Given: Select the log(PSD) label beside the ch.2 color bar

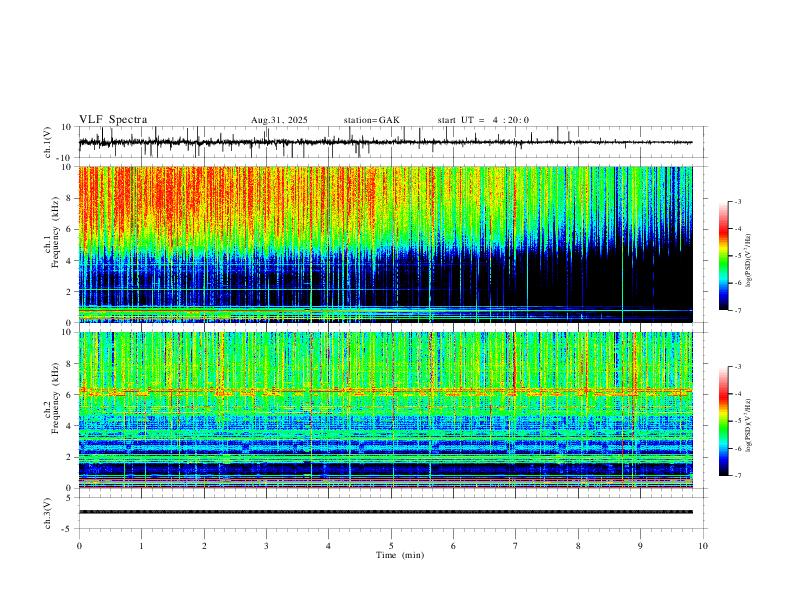Looking at the screenshot, I should point(748,425).
